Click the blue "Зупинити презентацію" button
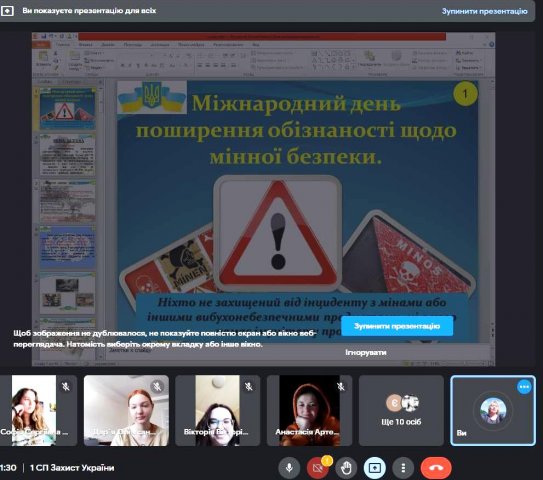 click(397, 326)
